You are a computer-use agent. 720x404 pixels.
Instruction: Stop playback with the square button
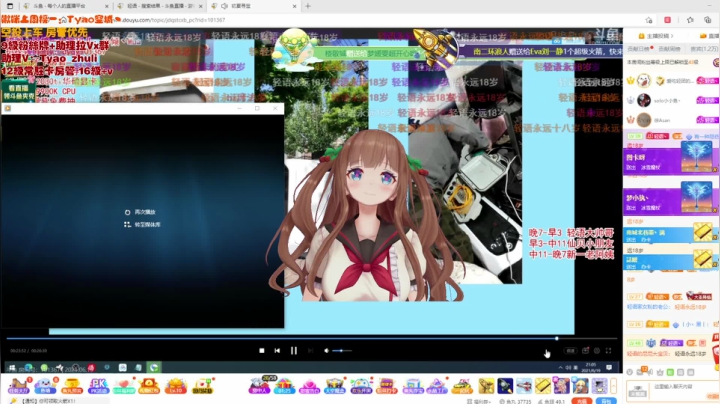262,351
